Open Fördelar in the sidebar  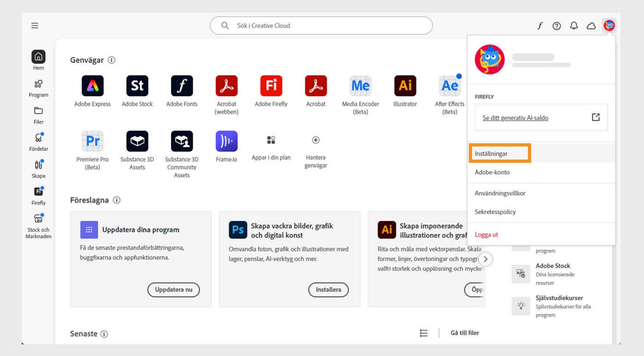pyautogui.click(x=38, y=142)
